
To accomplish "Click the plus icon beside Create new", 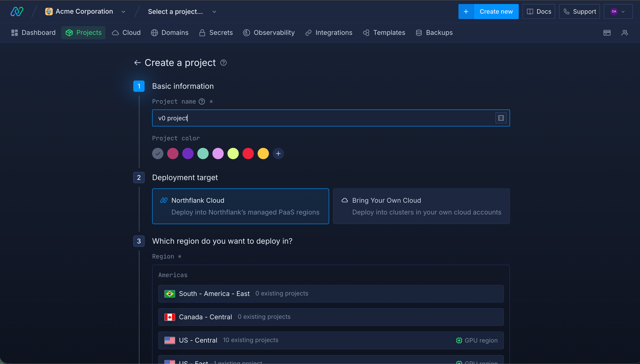I will coord(466,12).
